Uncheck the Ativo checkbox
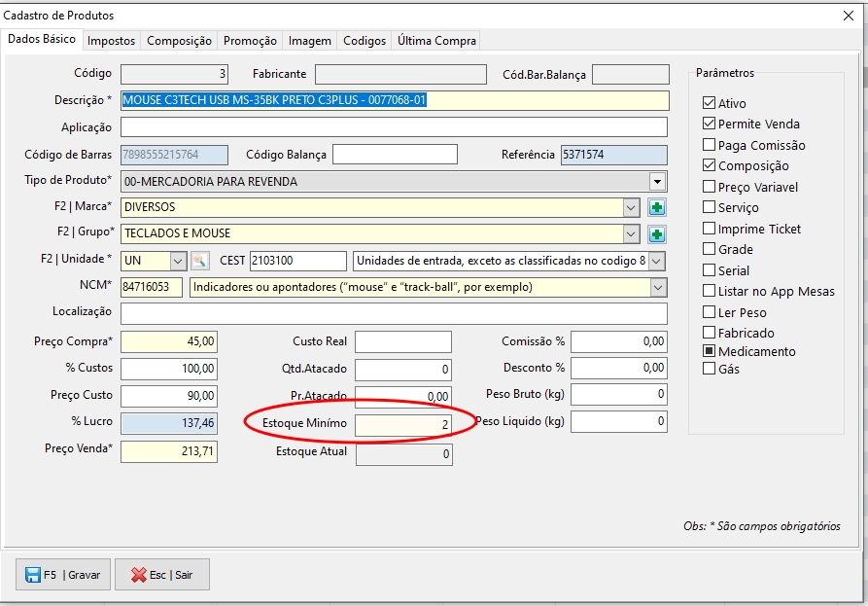Screen dimensions: 868x606 tap(709, 103)
